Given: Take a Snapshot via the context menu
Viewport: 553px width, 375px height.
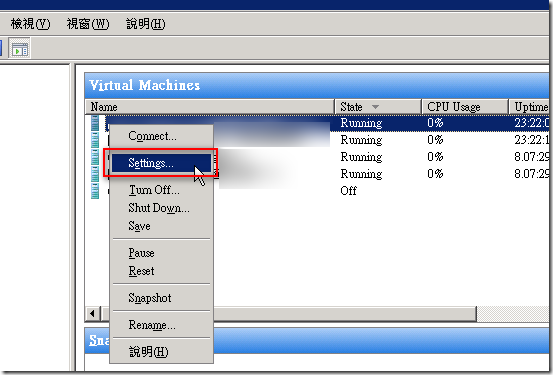Looking at the screenshot, I should 162,298.
